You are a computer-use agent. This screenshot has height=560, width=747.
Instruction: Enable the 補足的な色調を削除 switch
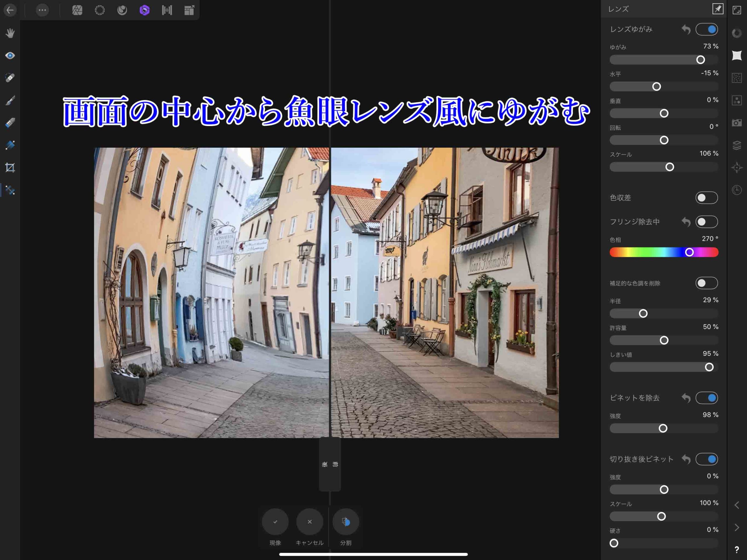coord(706,283)
